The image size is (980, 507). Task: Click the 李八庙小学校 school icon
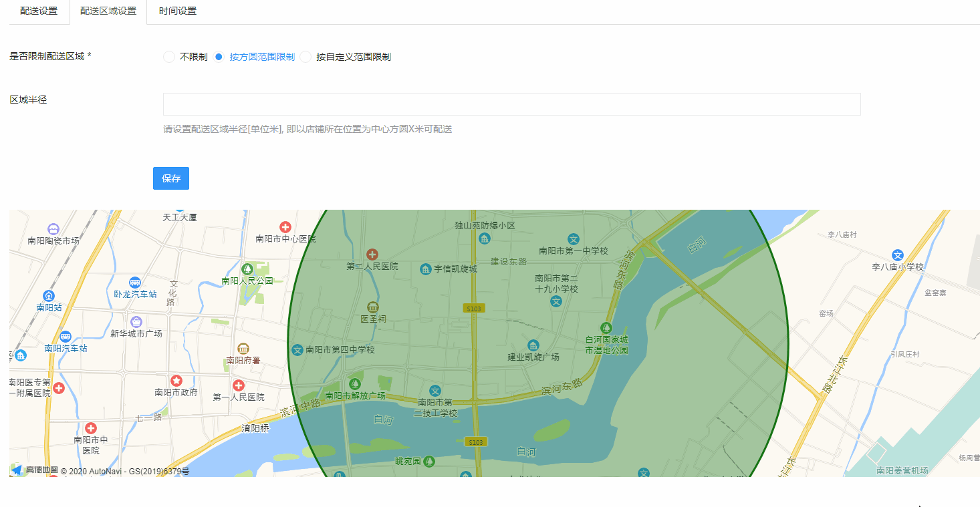point(898,255)
